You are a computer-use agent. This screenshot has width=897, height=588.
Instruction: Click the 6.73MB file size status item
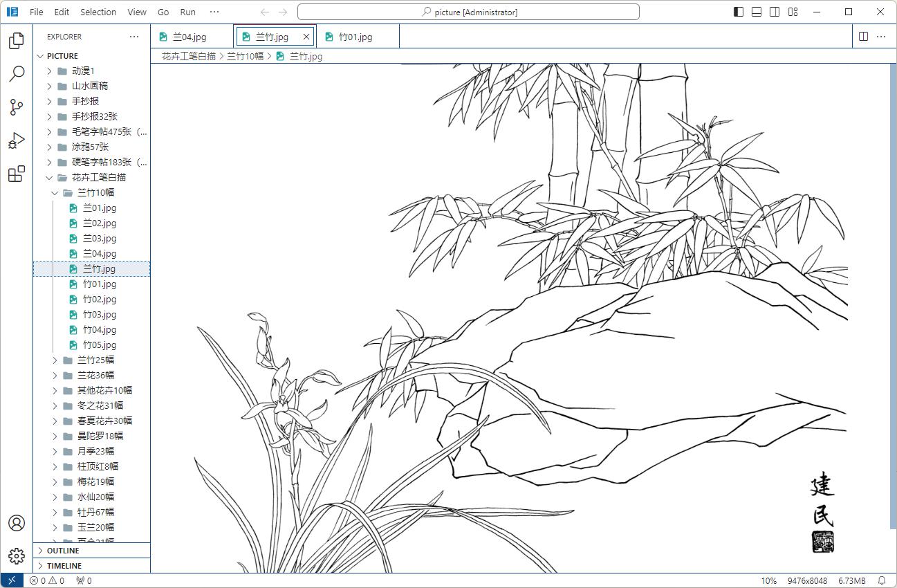[x=852, y=580]
